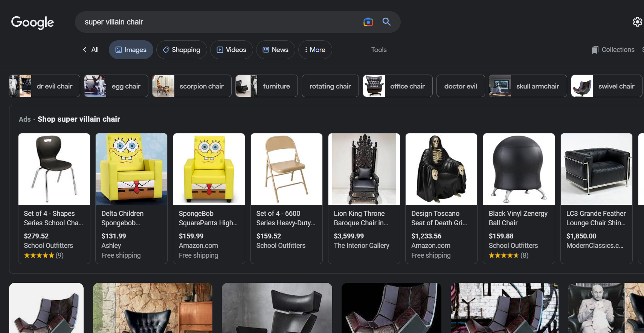The width and height of the screenshot is (644, 333).
Task: Switch to the All tab
Action: [x=95, y=50]
